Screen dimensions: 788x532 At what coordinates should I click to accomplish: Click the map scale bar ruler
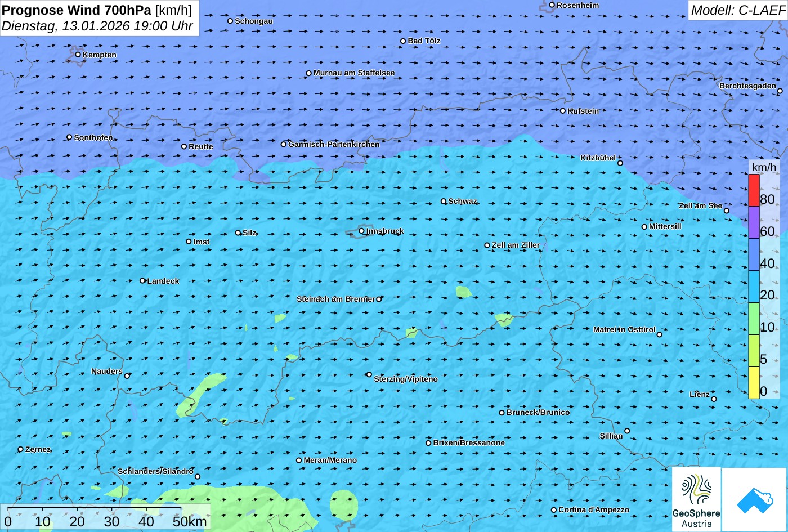point(95,509)
